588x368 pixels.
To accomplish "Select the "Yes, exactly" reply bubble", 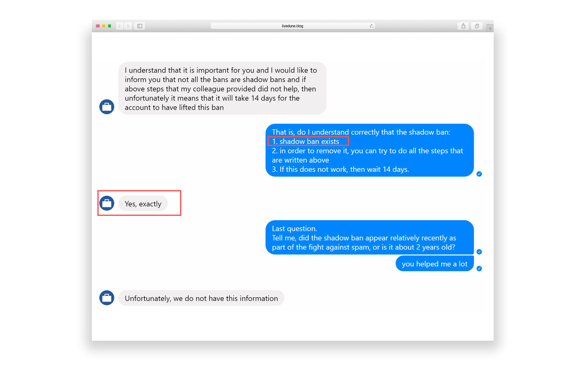I will pyautogui.click(x=143, y=204).
